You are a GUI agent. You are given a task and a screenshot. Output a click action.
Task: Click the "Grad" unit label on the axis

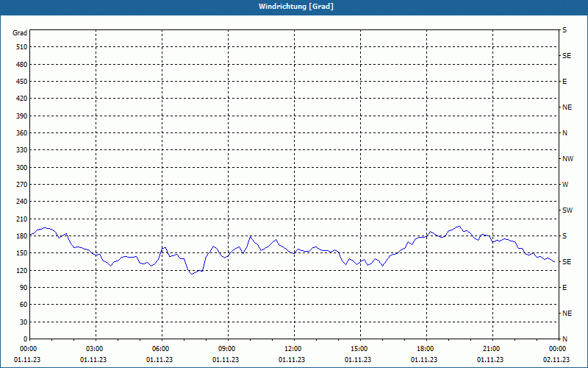(x=20, y=33)
